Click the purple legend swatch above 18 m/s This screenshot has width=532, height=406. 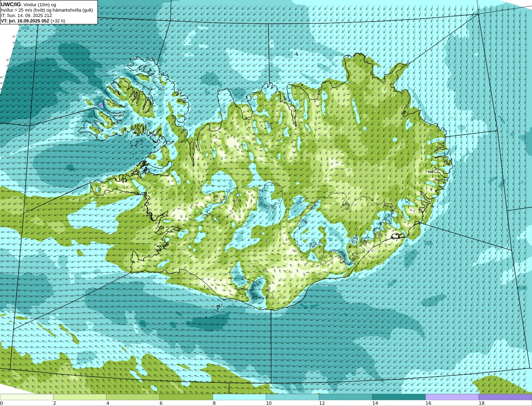click(505, 397)
